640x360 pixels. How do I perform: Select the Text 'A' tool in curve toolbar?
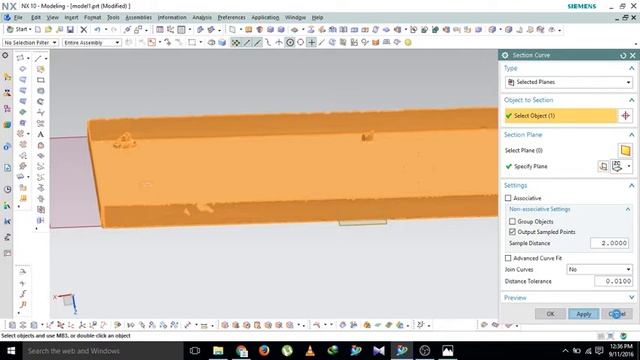[40, 134]
